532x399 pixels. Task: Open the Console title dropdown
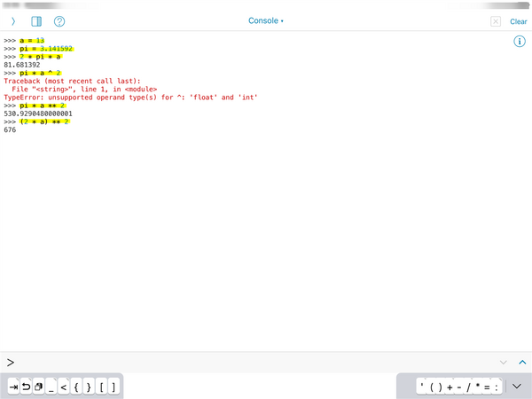point(265,20)
